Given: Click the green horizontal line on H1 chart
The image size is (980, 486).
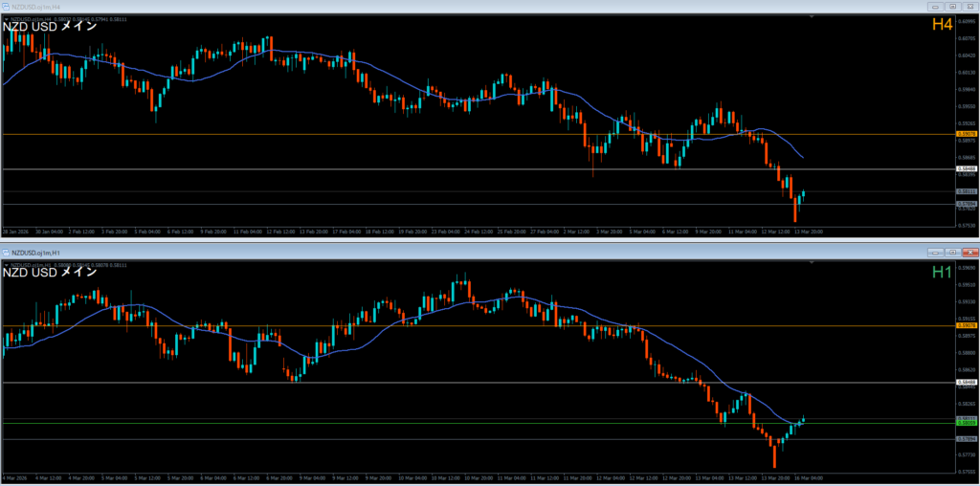Looking at the screenshot, I should (383, 423).
